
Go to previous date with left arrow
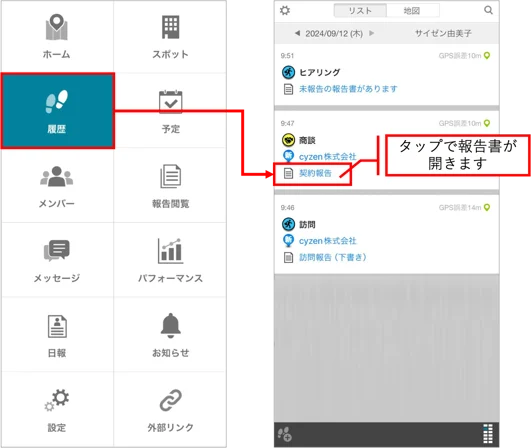tap(297, 33)
